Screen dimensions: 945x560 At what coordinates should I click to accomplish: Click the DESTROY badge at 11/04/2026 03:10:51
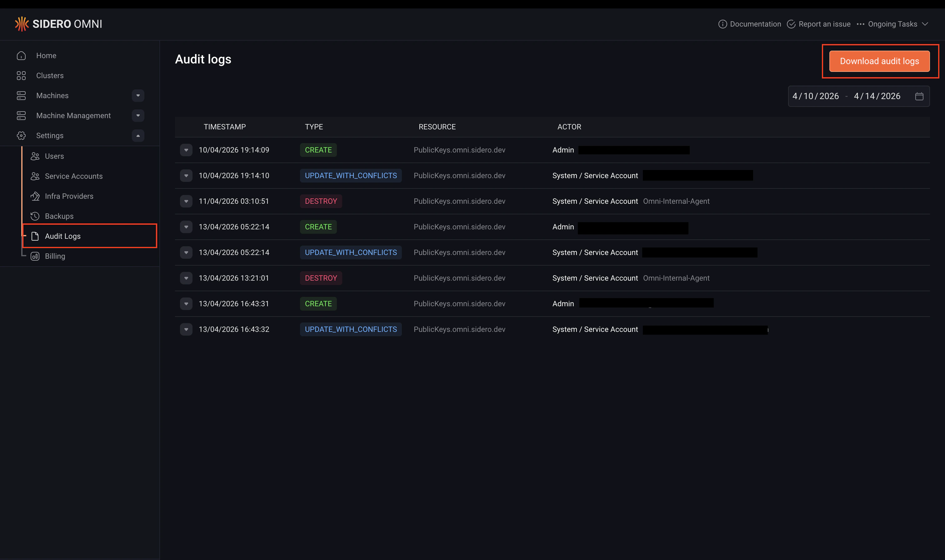point(321,201)
